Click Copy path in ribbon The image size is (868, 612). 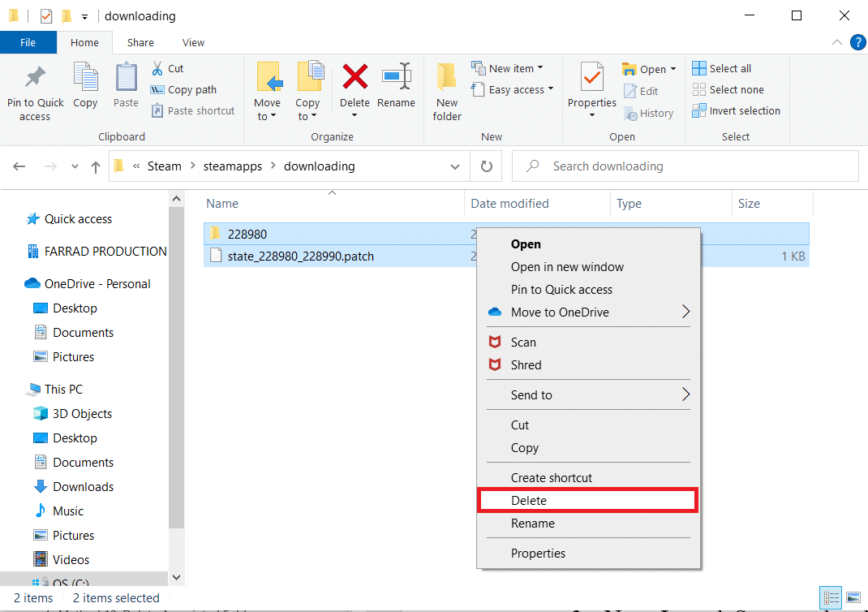point(184,90)
